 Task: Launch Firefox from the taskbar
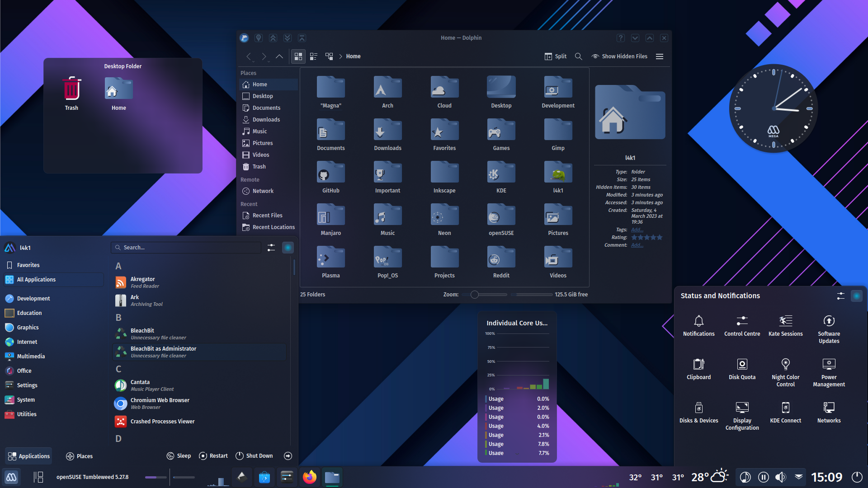(x=310, y=477)
